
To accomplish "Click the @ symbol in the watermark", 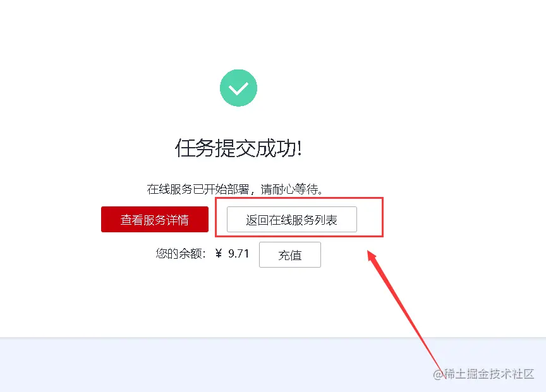I will coord(438,374).
